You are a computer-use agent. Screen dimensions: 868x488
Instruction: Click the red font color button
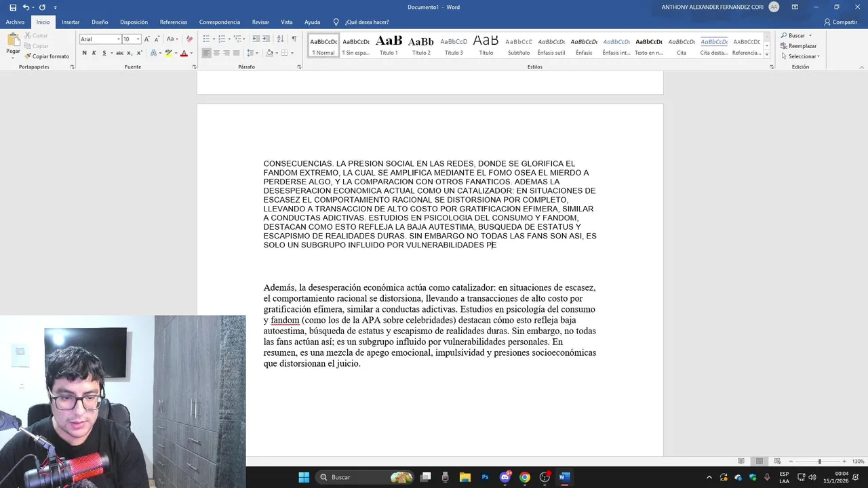point(184,53)
